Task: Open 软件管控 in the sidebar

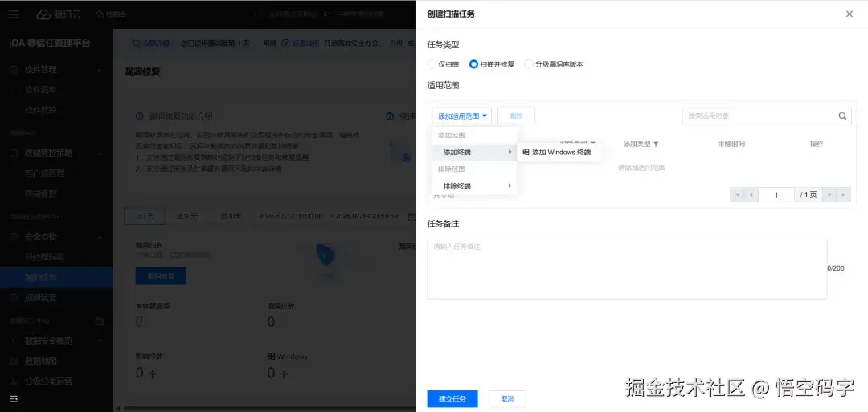Action: [x=40, y=110]
